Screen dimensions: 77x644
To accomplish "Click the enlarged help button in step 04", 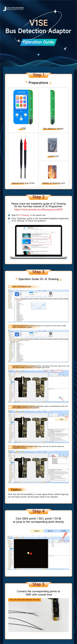I will [x=61, y=419].
